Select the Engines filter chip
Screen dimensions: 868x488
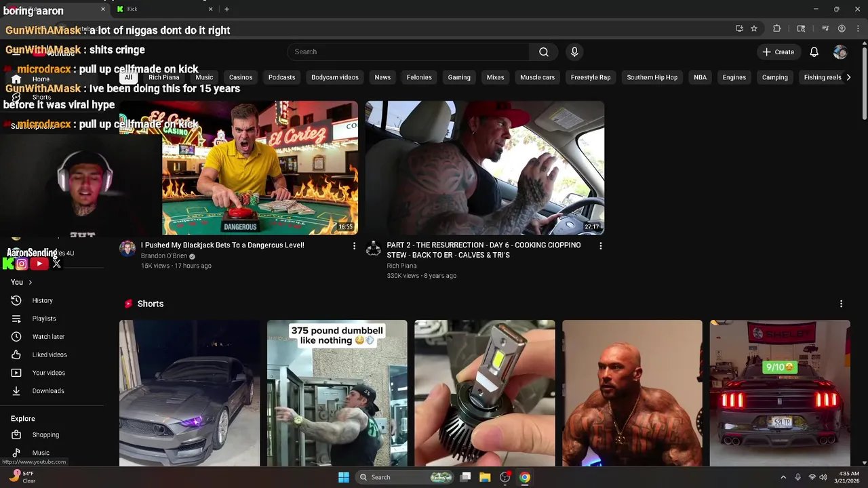tap(734, 77)
